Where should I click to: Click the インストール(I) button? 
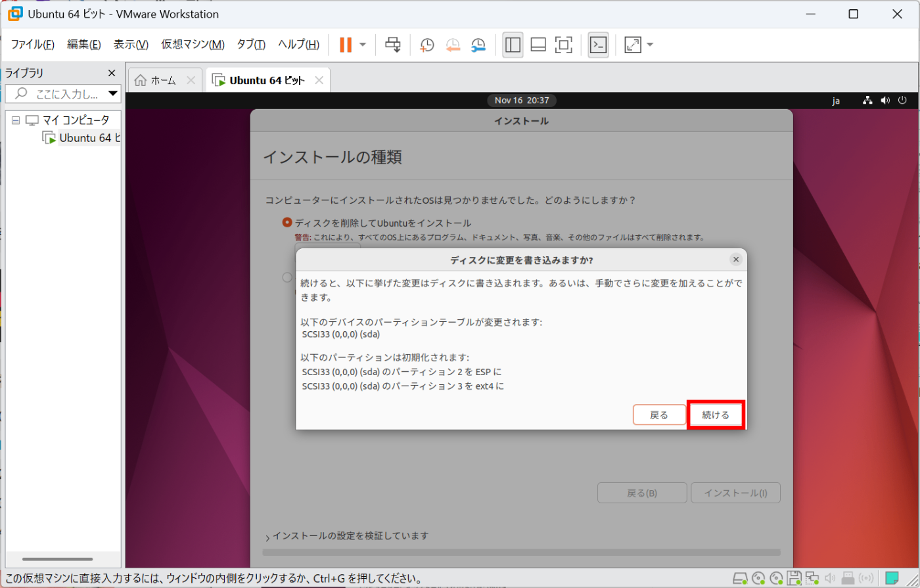pos(735,493)
